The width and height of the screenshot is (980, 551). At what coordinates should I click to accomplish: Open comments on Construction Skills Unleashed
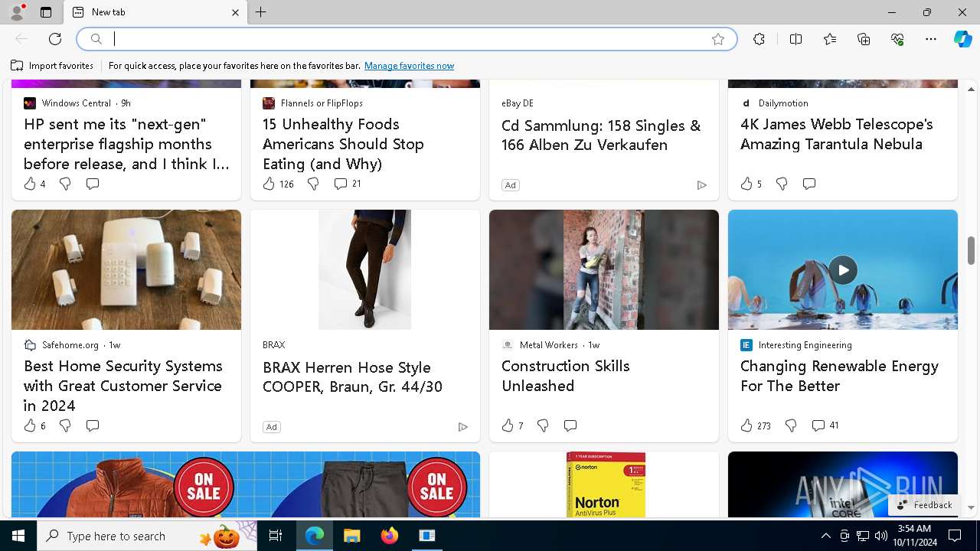[x=570, y=425]
